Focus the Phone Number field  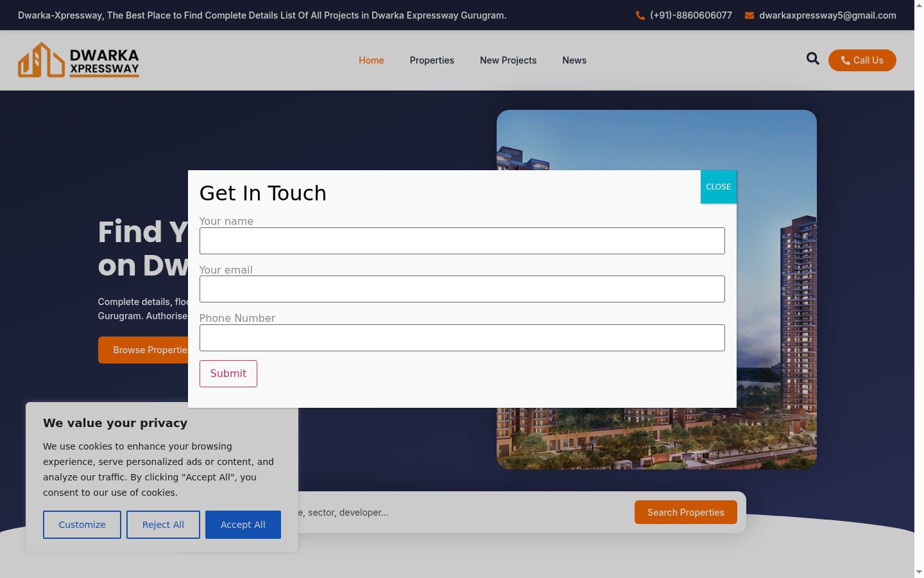point(462,338)
